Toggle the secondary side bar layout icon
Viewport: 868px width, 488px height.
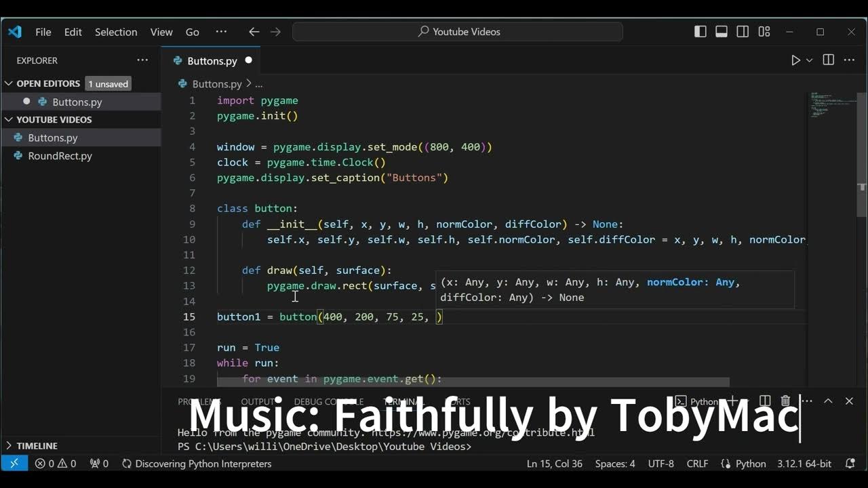tap(743, 32)
